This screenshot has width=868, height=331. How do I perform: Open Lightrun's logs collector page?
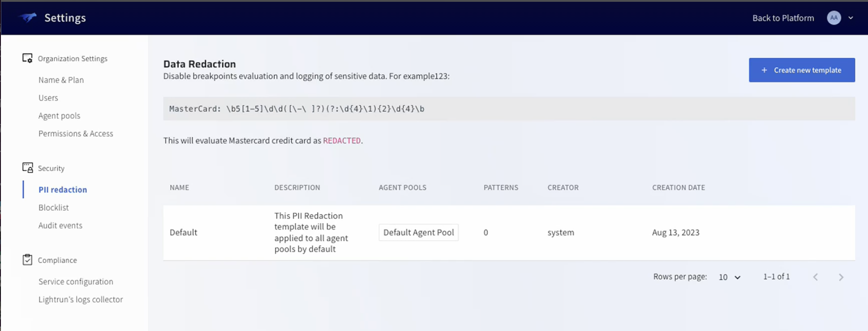pyautogui.click(x=81, y=299)
